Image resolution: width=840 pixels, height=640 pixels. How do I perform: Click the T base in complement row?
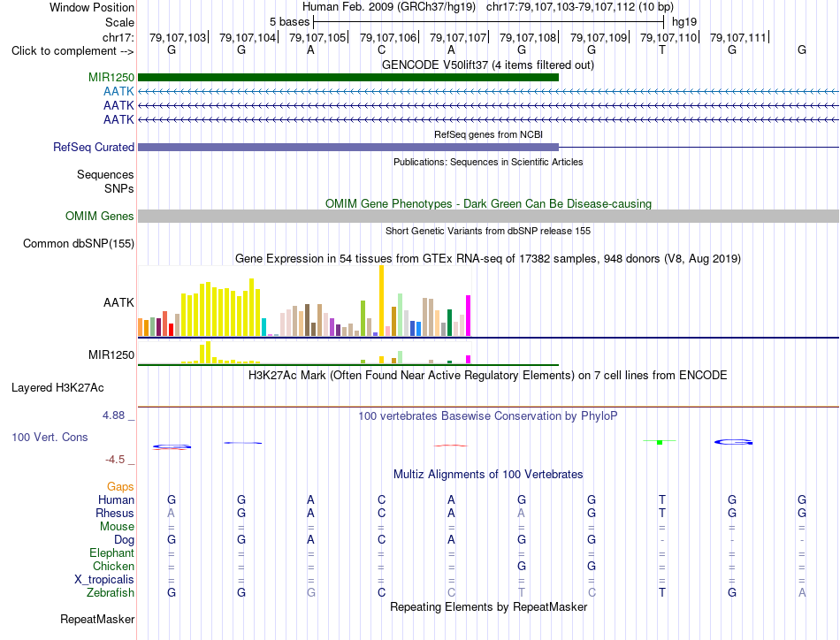(662, 50)
